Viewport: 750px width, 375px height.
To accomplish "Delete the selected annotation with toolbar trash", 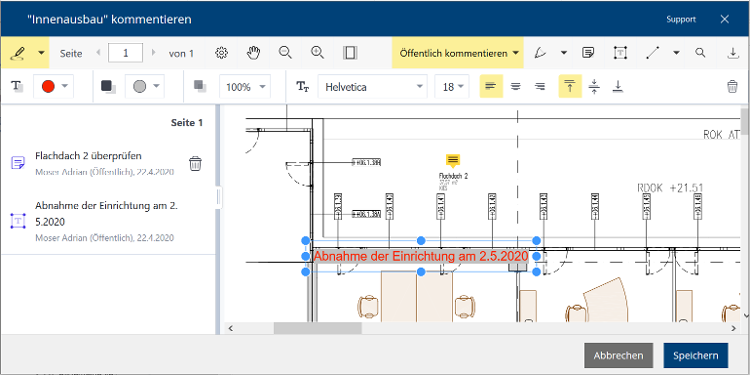I will [732, 87].
